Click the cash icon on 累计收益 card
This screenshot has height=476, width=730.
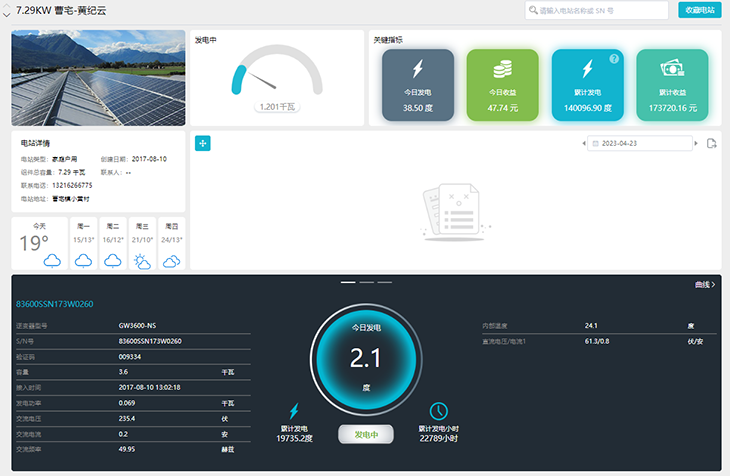pos(672,69)
